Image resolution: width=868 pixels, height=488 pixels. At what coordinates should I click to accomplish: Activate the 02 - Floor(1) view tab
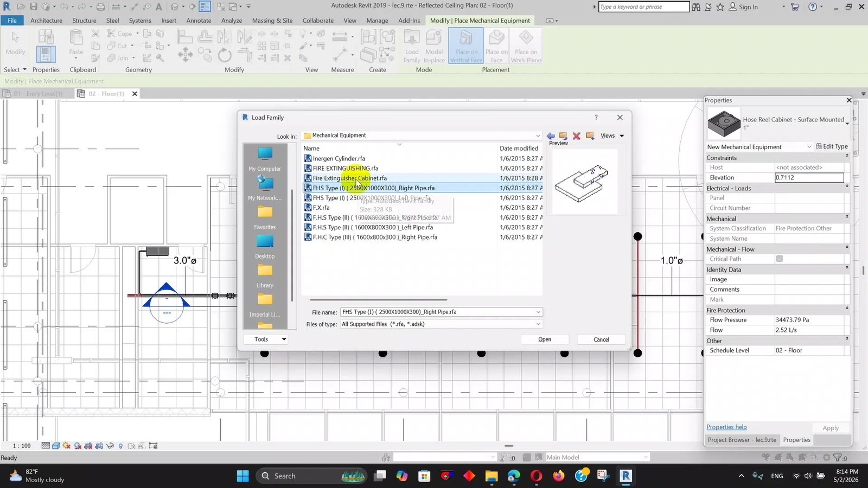coord(107,94)
